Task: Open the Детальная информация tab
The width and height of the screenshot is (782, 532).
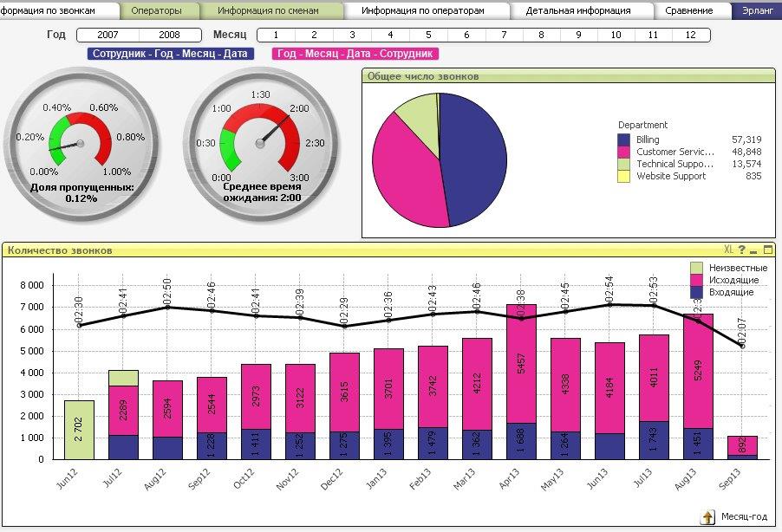Action: tap(578, 10)
